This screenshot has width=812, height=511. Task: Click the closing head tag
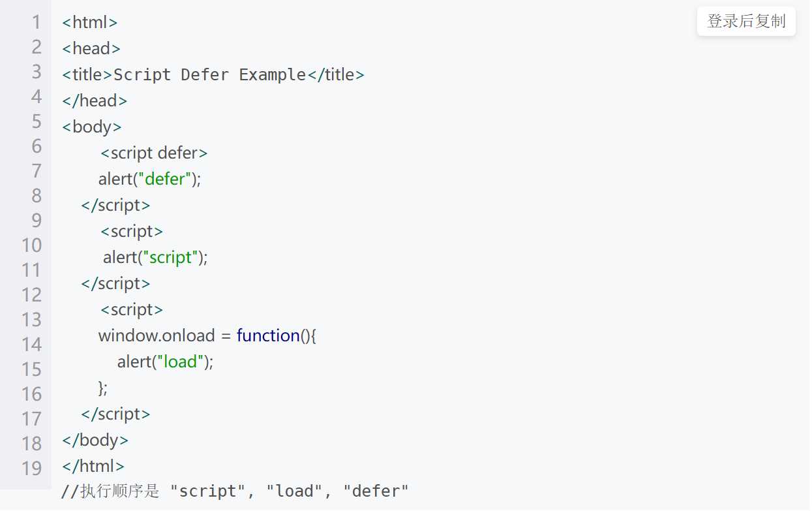point(95,101)
